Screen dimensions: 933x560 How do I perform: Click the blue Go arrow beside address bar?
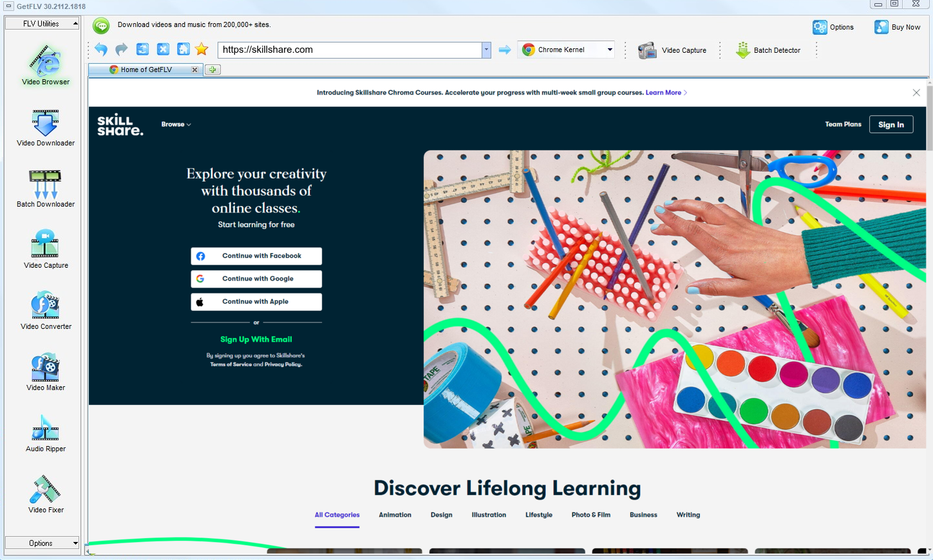coord(505,50)
